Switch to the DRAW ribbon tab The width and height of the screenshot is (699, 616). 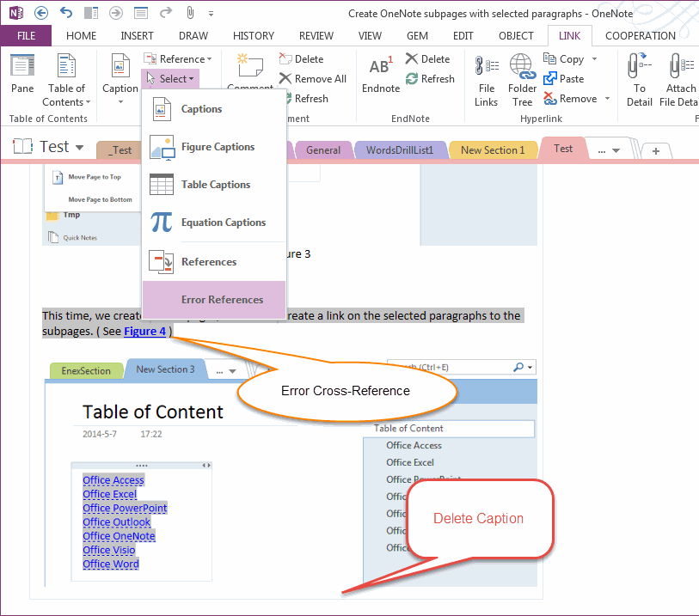click(x=193, y=35)
